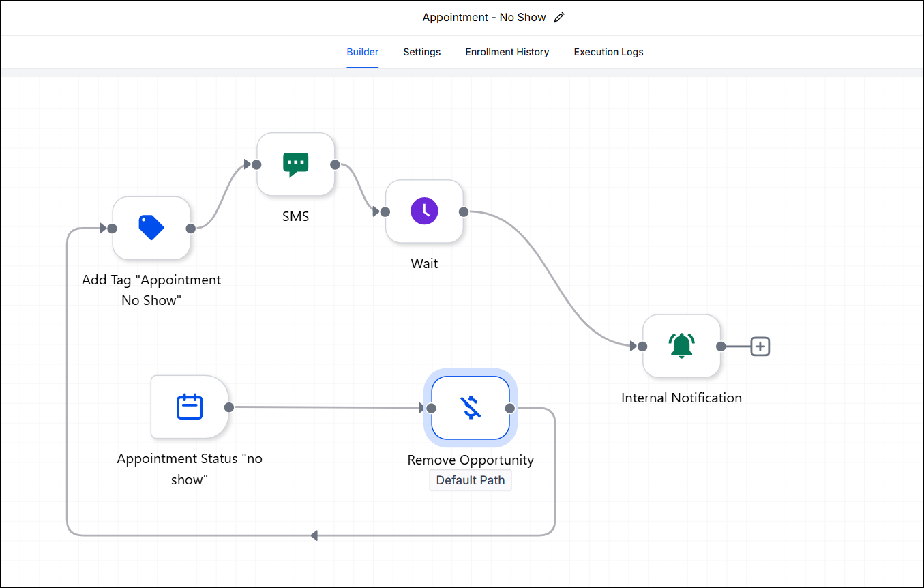
Task: Open the Appointment Status calendar trigger
Action: pyautogui.click(x=190, y=407)
